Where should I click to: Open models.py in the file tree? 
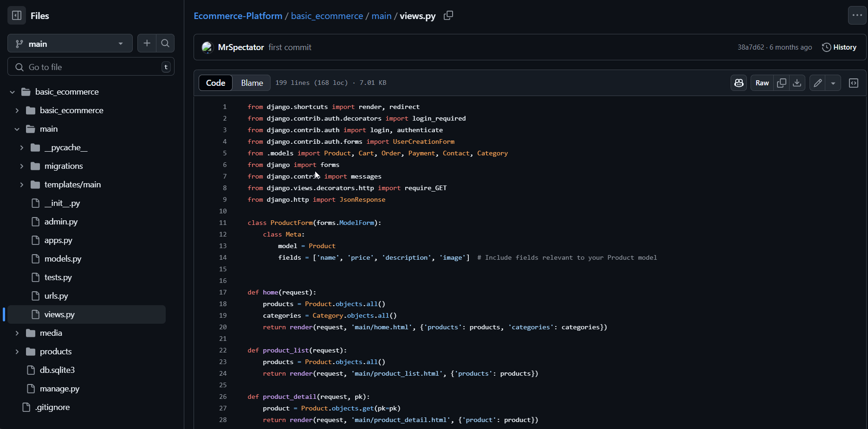click(63, 259)
